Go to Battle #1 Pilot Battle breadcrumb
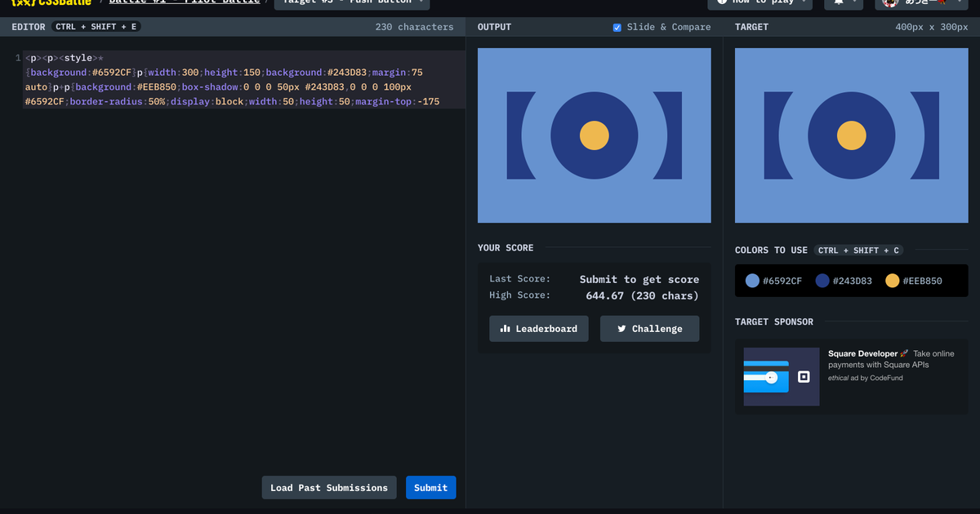The image size is (980, 514). tap(184, 2)
